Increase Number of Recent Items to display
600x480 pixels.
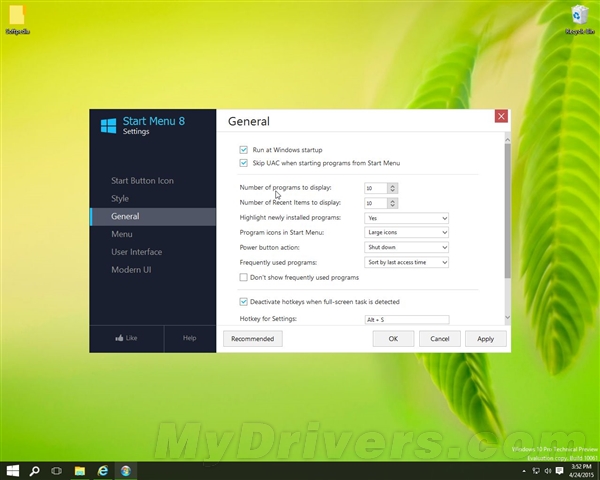point(393,201)
